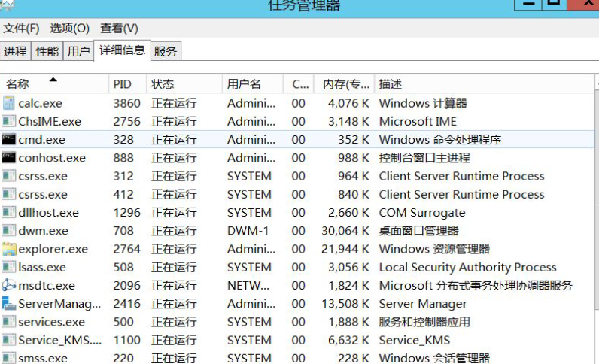The width and height of the screenshot is (599, 364).
Task: Select the msdtc.exe service icon
Action: click(9, 285)
